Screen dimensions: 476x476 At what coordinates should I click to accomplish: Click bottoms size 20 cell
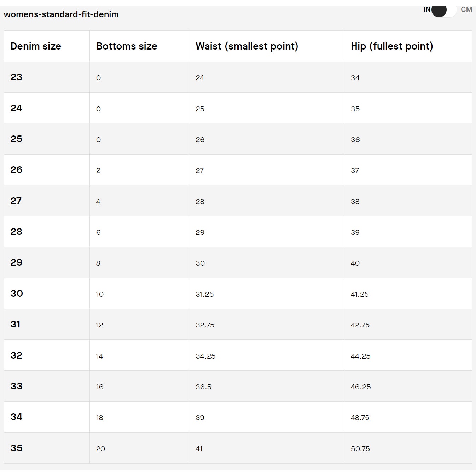point(139,448)
